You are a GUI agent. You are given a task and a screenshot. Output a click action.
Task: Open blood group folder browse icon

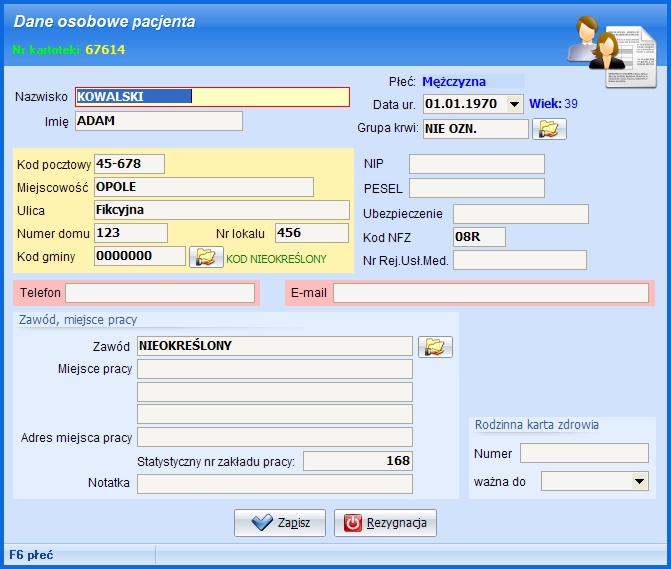(549, 129)
